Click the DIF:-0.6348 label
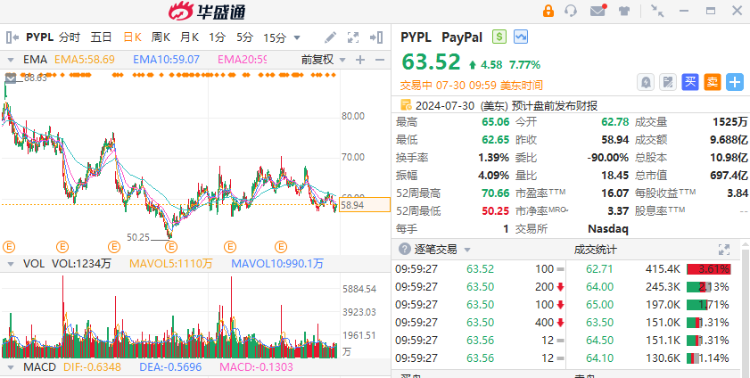Viewport: 750px width, 378px height. pyautogui.click(x=93, y=367)
